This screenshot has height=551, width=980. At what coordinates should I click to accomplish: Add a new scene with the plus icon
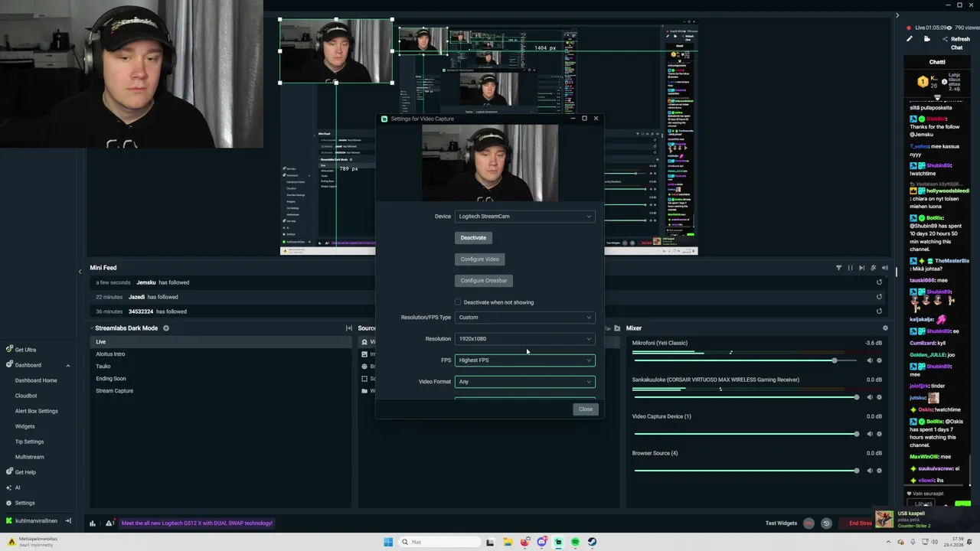165,328
